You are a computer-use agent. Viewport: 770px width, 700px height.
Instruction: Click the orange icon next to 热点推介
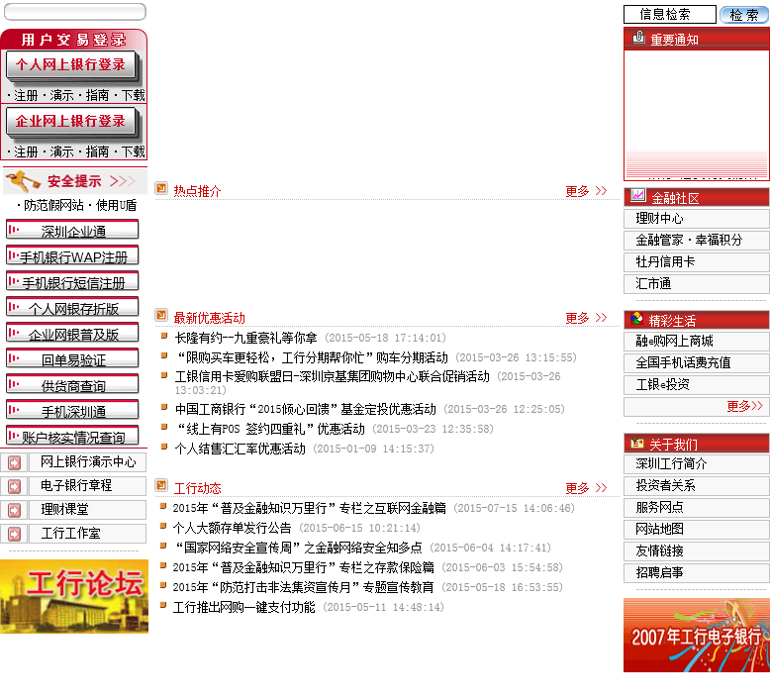point(161,189)
